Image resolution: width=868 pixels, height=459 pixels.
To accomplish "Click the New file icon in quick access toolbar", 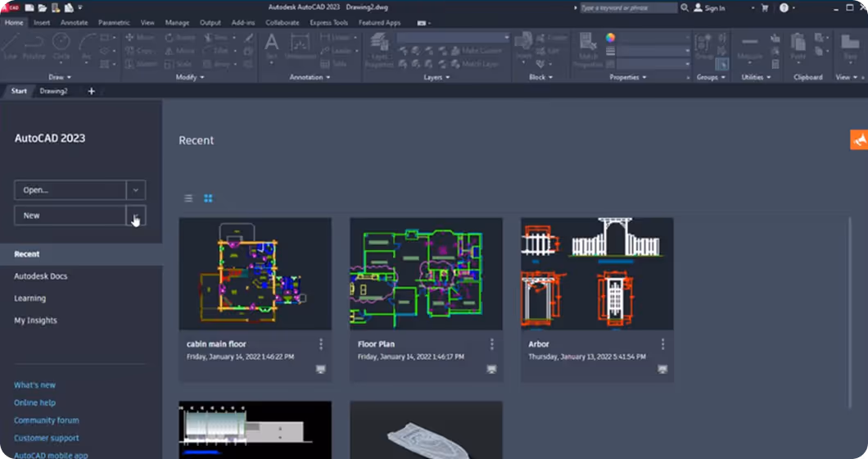I will 29,7.
